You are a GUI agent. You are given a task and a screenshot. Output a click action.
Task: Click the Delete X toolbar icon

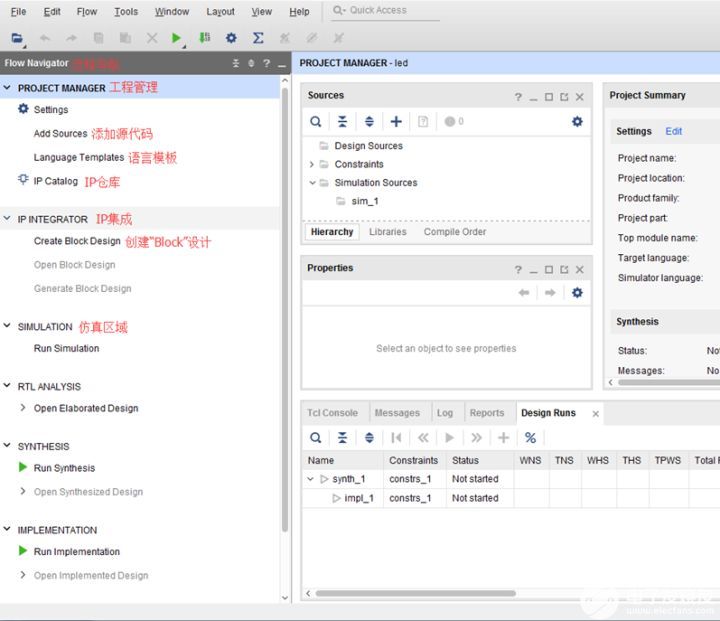152,38
